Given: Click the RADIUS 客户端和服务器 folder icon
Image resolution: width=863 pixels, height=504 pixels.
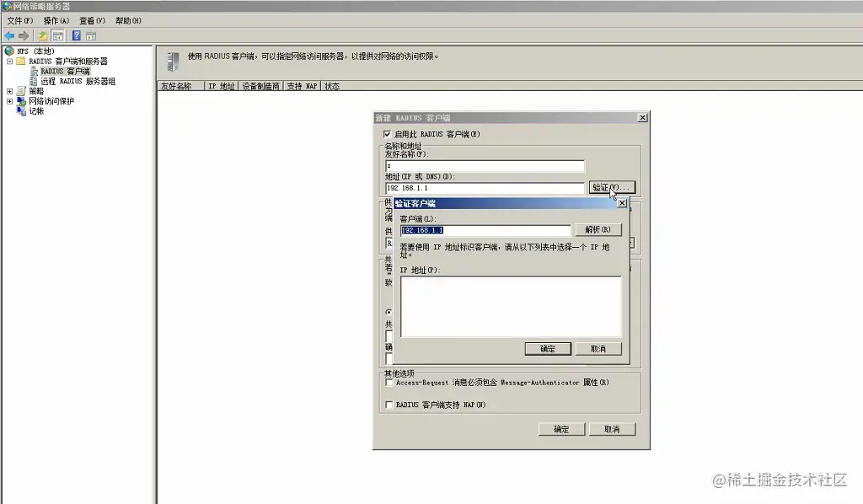Looking at the screenshot, I should [x=21, y=61].
